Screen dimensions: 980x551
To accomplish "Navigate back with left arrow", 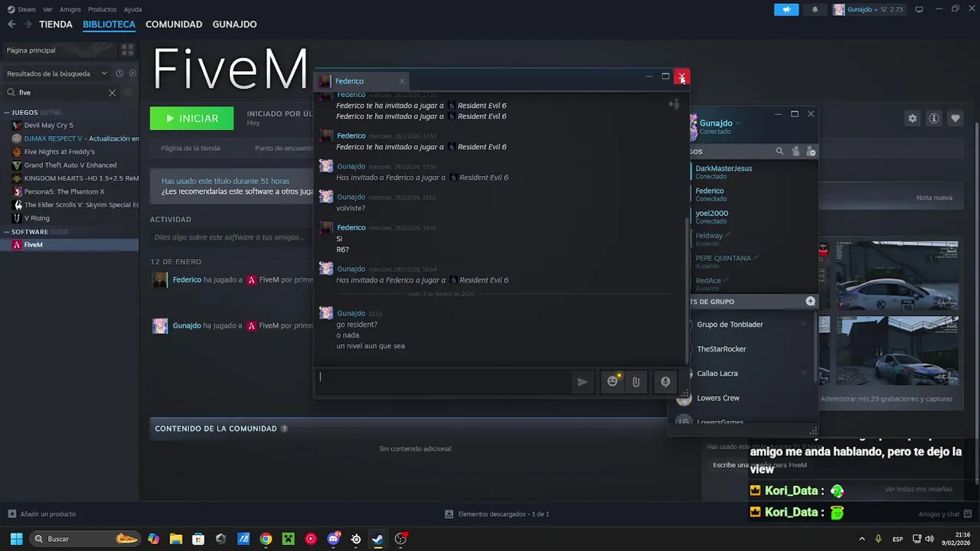I will point(11,24).
